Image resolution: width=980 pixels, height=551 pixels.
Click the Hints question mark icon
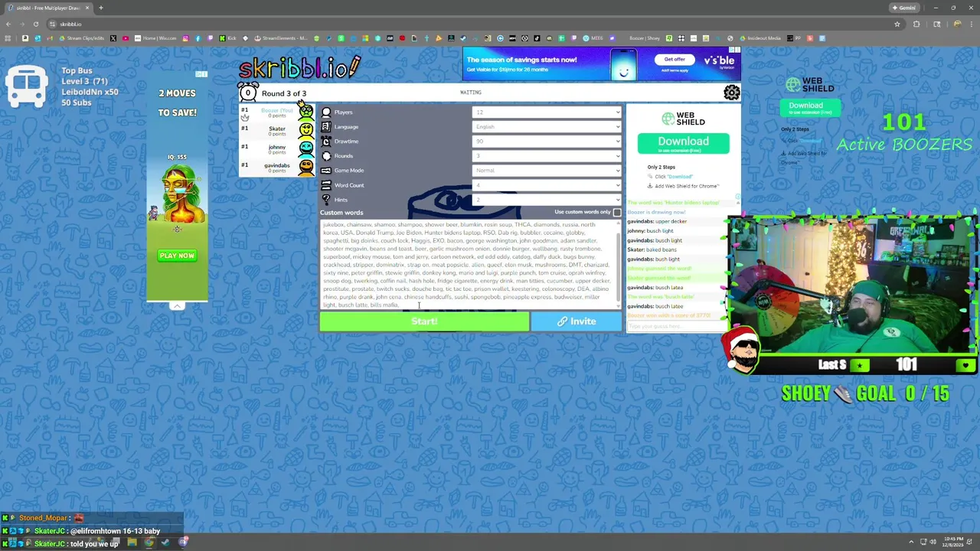326,200
